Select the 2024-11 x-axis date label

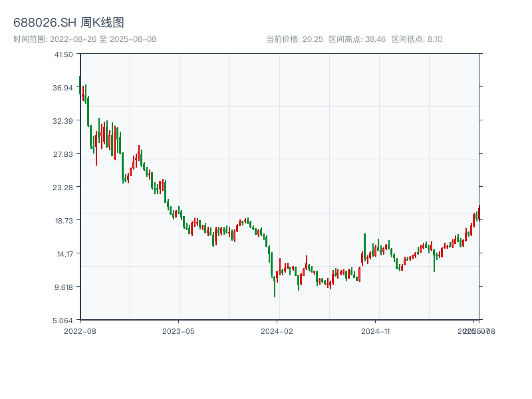click(376, 331)
